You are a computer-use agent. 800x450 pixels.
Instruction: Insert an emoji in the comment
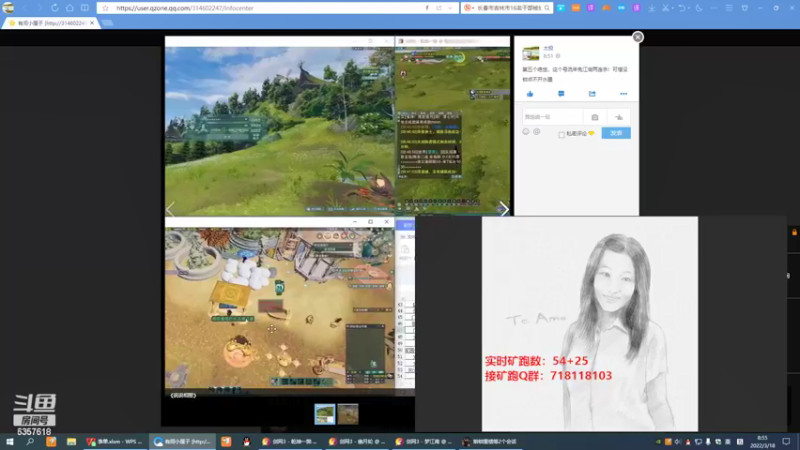(x=526, y=132)
